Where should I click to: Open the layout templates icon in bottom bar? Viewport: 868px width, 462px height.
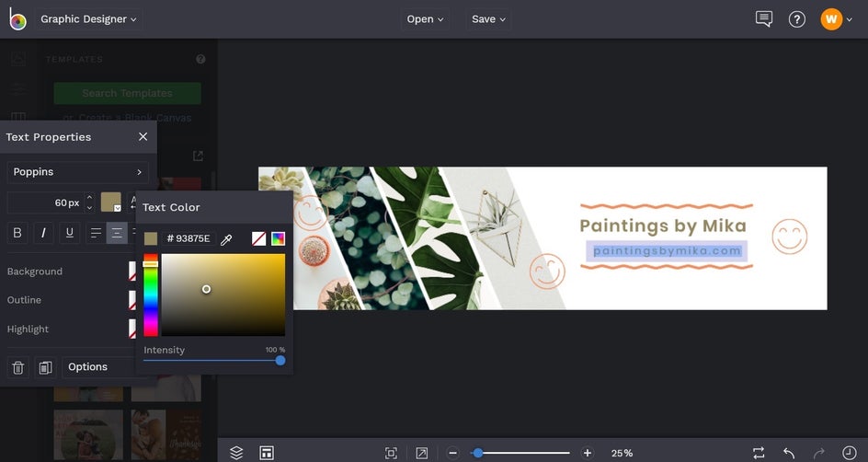[x=267, y=453]
